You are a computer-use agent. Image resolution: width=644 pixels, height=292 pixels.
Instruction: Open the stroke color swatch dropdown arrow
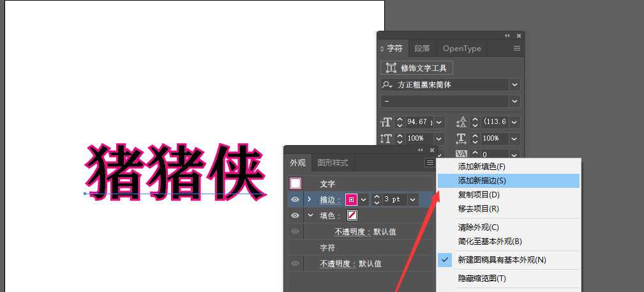click(363, 199)
